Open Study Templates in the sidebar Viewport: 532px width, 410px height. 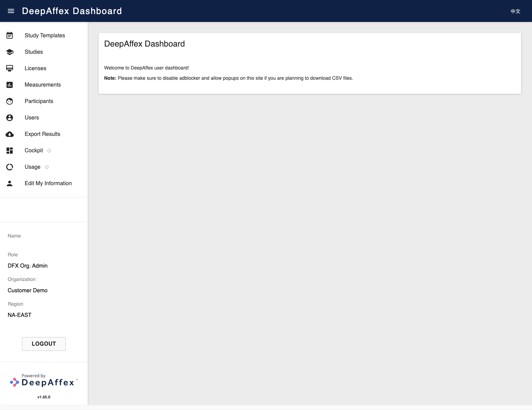44,35
